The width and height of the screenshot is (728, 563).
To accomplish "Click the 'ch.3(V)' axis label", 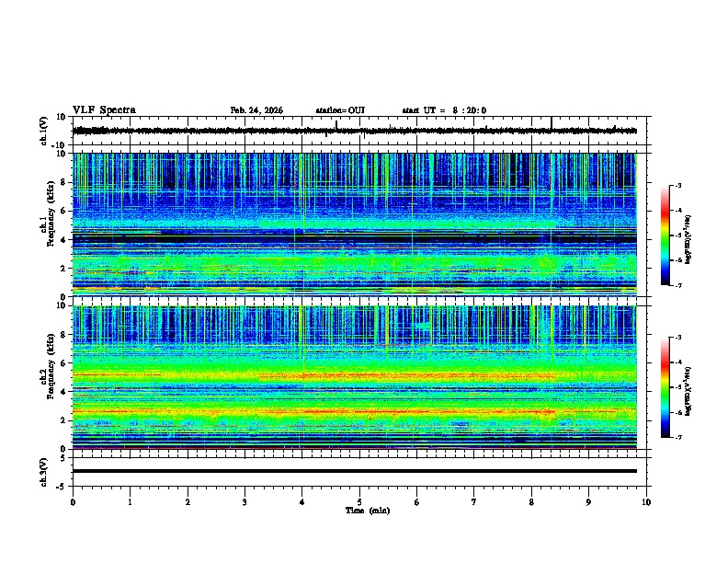I will click(44, 472).
